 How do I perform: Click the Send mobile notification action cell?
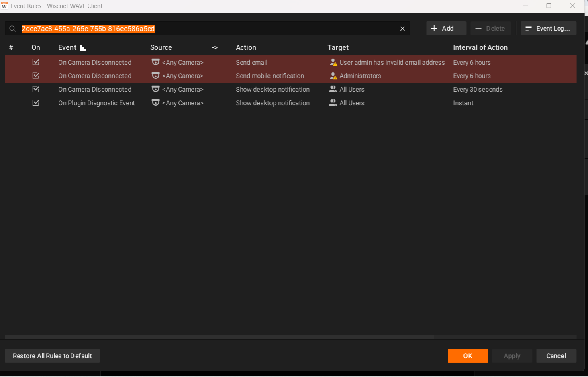pyautogui.click(x=270, y=76)
